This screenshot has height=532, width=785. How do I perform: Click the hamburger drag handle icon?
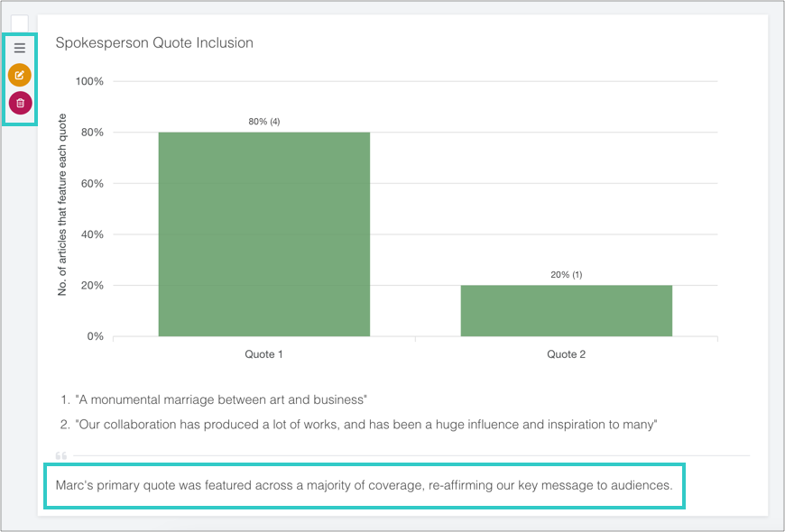[x=20, y=48]
